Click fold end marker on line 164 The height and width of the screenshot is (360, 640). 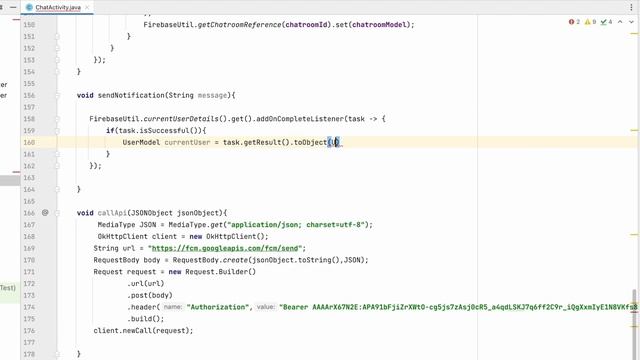(x=57, y=189)
